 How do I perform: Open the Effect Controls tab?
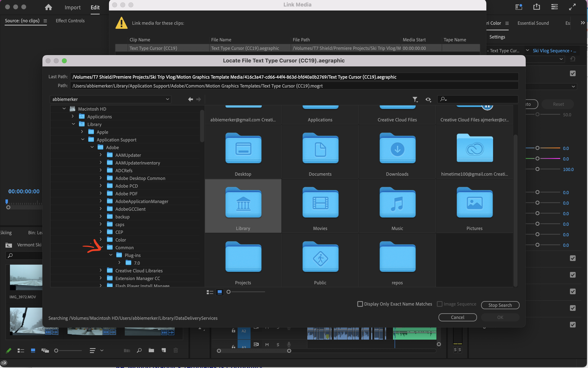(x=70, y=21)
